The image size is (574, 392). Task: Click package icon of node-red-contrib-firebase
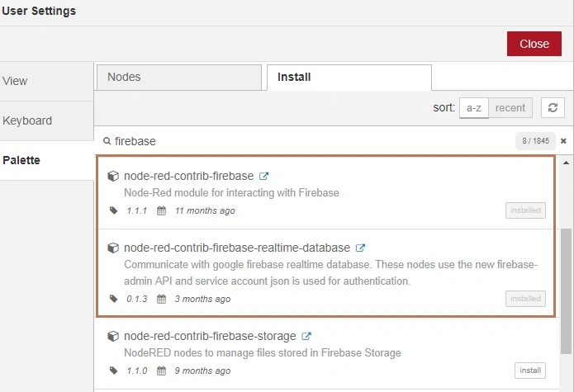tap(113, 177)
